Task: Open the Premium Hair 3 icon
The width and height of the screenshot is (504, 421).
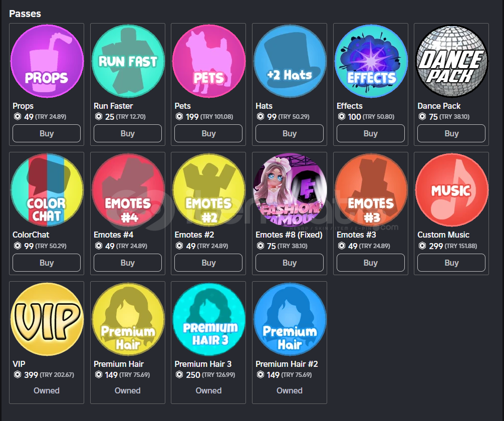Action: (x=208, y=319)
